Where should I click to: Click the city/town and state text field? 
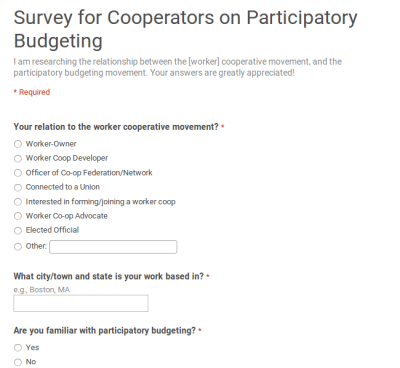(81, 303)
